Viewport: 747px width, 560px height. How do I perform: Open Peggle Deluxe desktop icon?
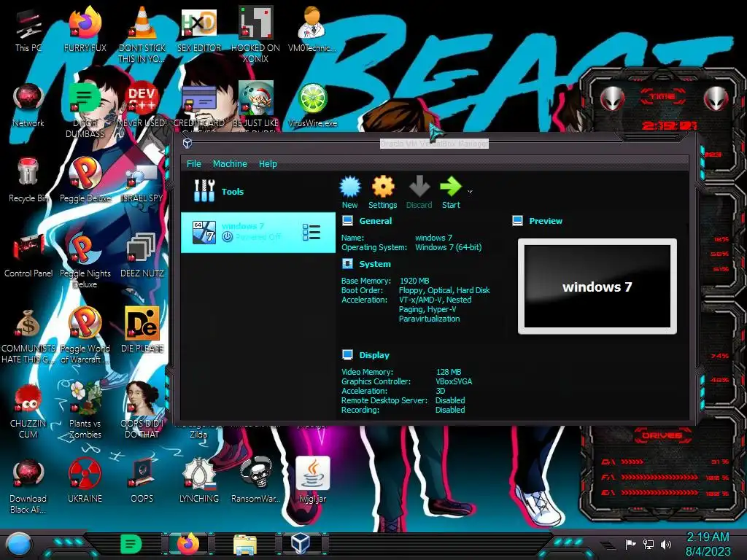click(85, 180)
